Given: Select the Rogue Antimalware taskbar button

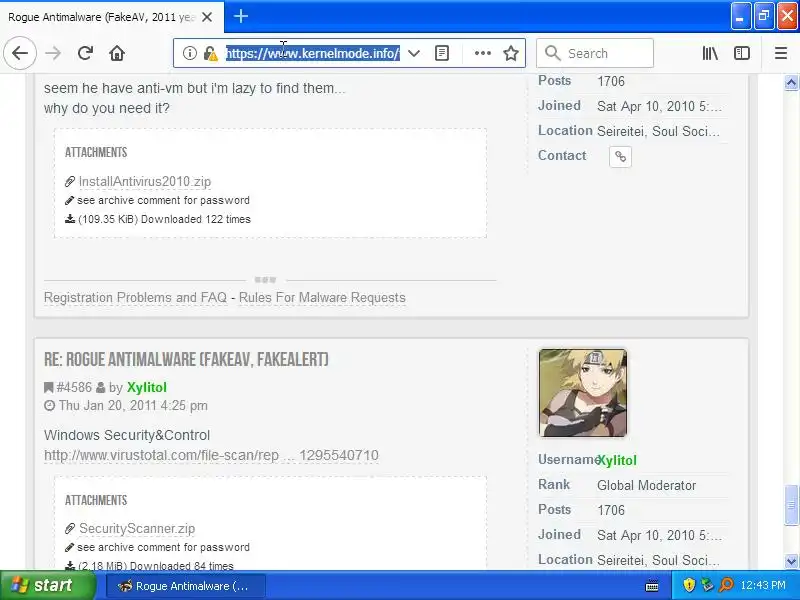Looking at the screenshot, I should (186, 586).
